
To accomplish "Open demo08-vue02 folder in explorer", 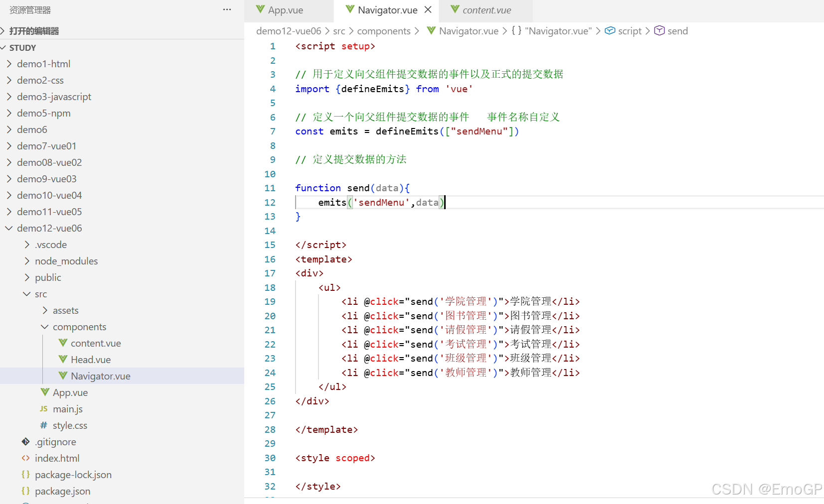I will 122,162.
